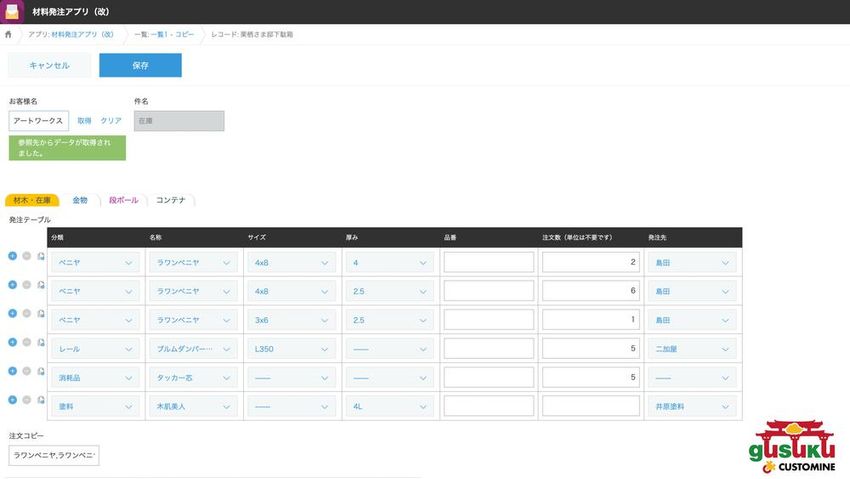Expand the 厚み dropdown showing 4L
The height and width of the screenshot is (479, 850).
click(390, 407)
